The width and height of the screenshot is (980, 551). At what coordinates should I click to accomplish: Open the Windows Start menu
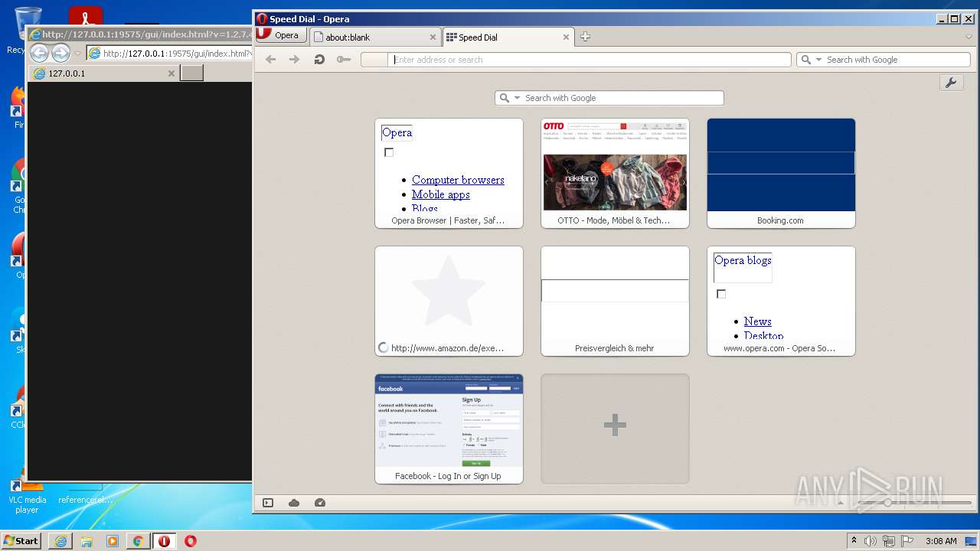(21, 540)
